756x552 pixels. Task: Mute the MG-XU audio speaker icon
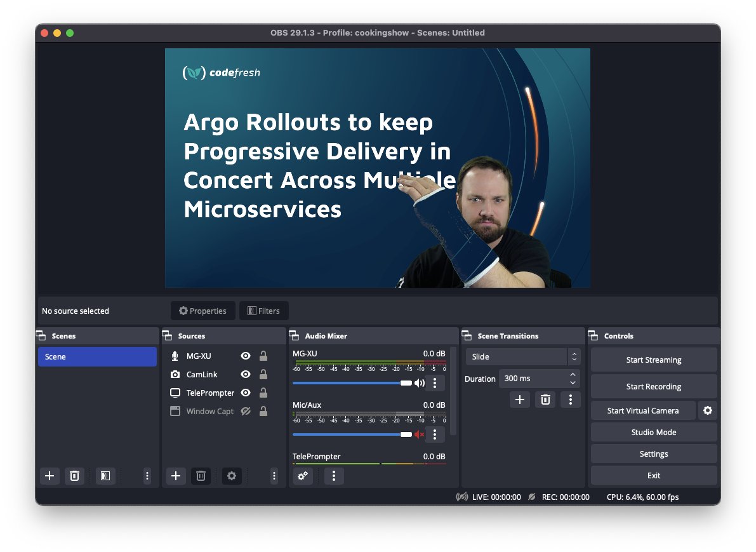click(420, 383)
